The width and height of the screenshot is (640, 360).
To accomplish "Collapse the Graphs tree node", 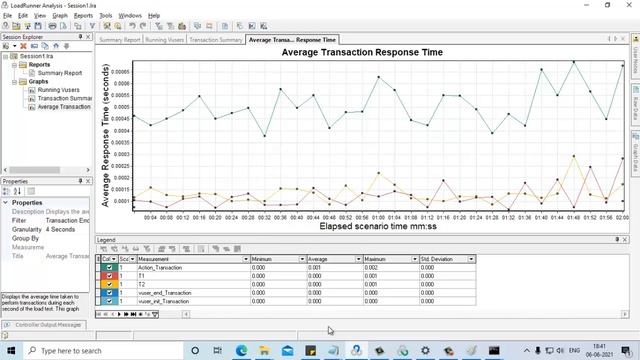I will (x=15, y=82).
